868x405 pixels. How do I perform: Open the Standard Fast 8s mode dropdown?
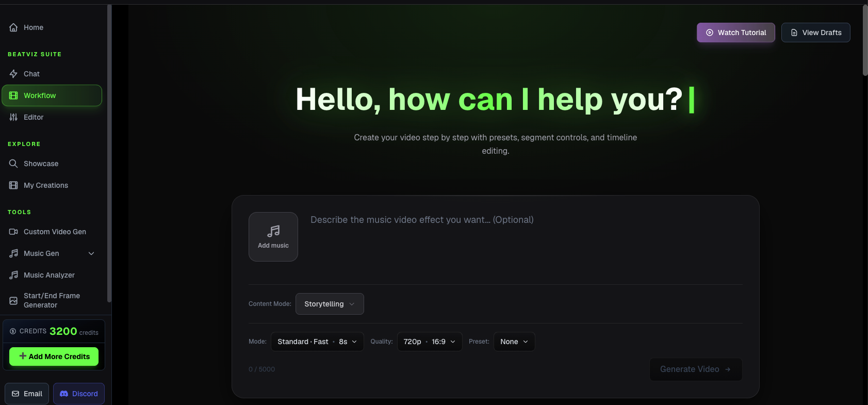tap(317, 342)
